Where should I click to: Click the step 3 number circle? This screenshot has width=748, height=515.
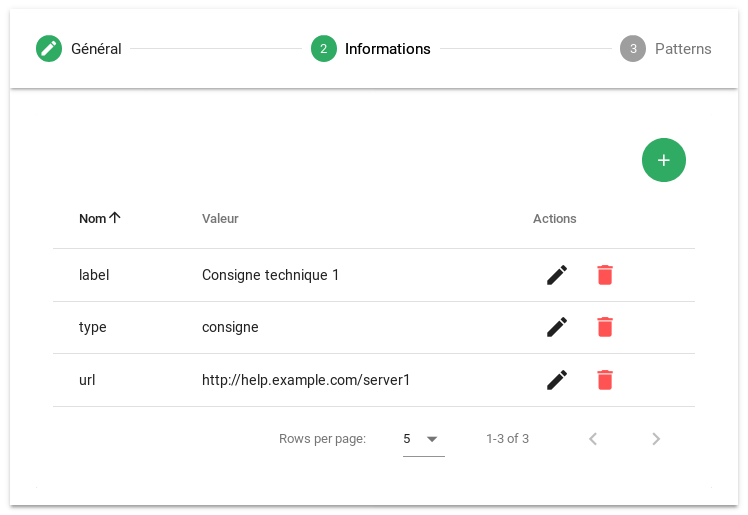click(633, 49)
